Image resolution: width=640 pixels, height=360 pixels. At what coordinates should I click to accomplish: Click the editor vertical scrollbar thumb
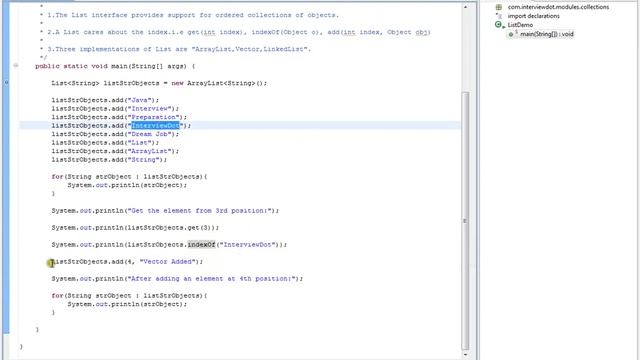click(x=465, y=221)
